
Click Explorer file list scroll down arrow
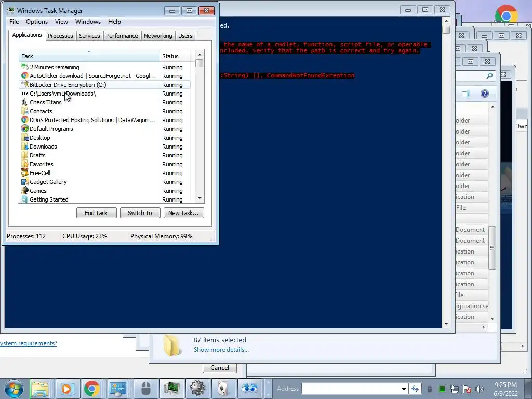point(493,319)
